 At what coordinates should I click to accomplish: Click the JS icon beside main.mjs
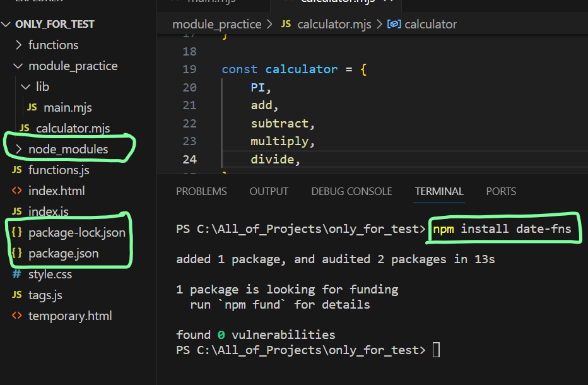[32, 108]
